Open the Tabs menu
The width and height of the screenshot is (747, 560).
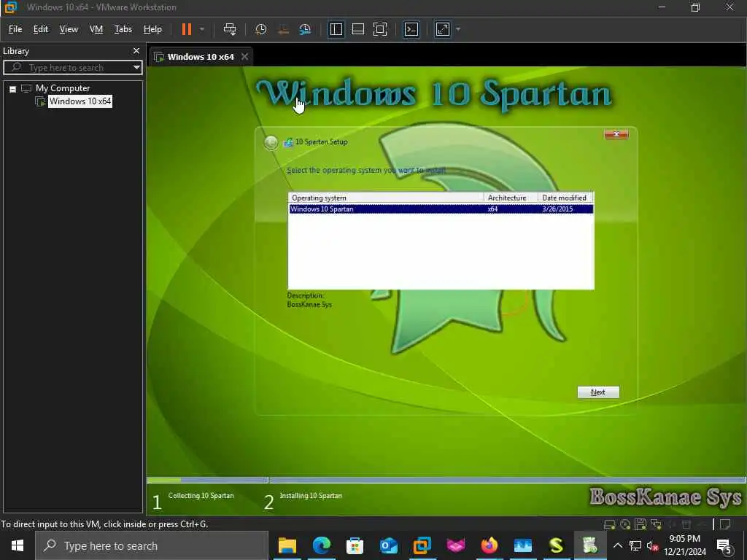coord(123,29)
